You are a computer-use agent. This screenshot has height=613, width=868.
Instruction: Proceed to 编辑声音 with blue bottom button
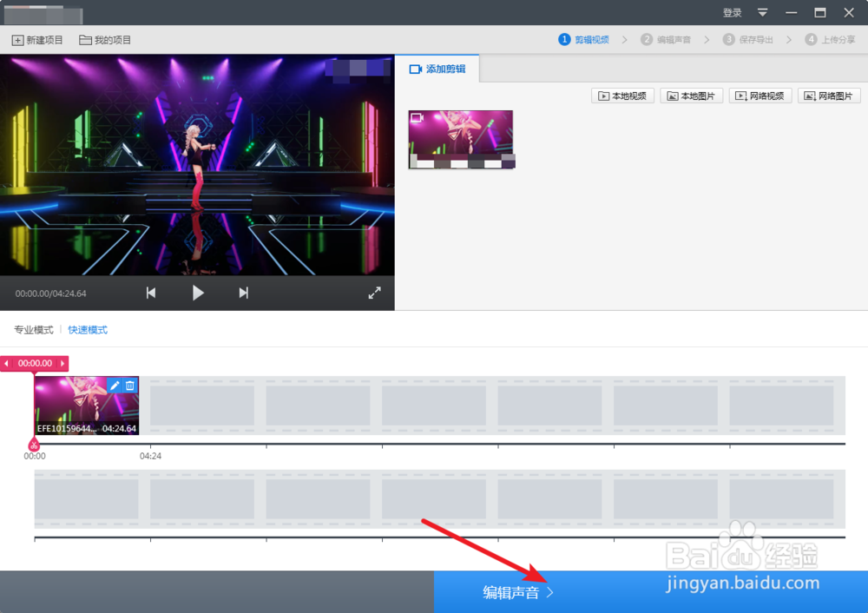[650, 592]
